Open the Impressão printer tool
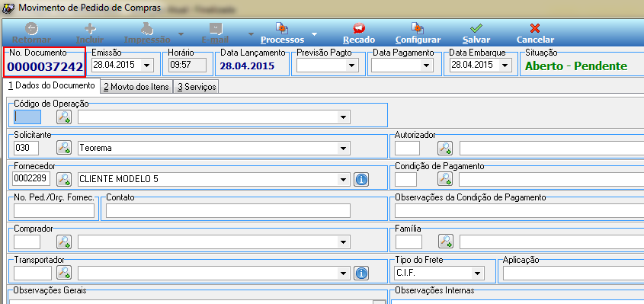This screenshot has width=644, height=304. tap(147, 29)
